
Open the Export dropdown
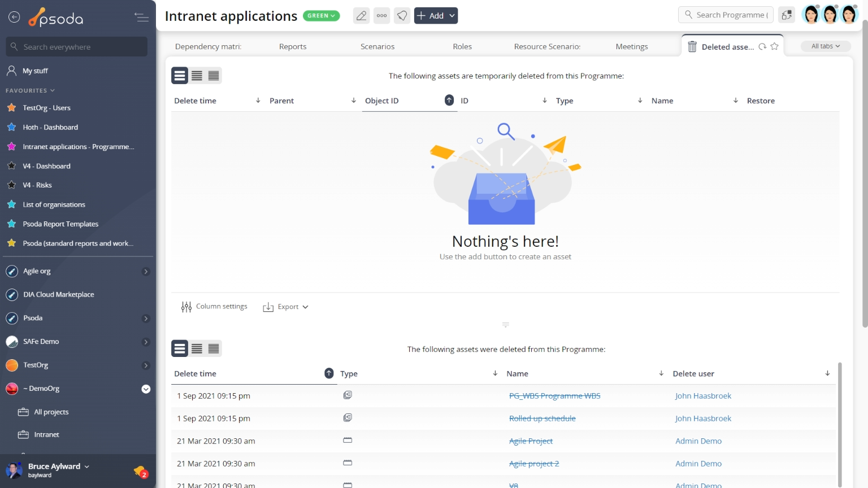click(285, 307)
